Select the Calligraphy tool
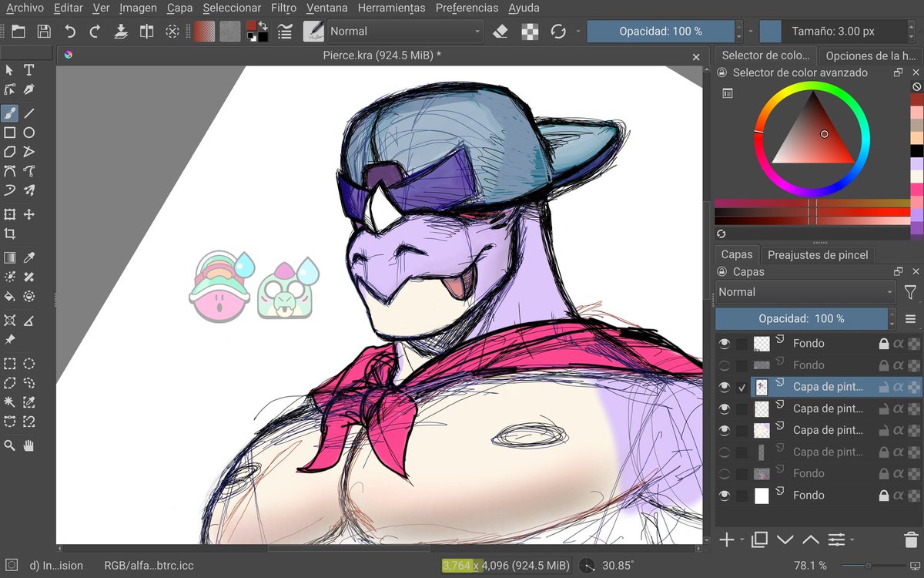 coord(28,89)
